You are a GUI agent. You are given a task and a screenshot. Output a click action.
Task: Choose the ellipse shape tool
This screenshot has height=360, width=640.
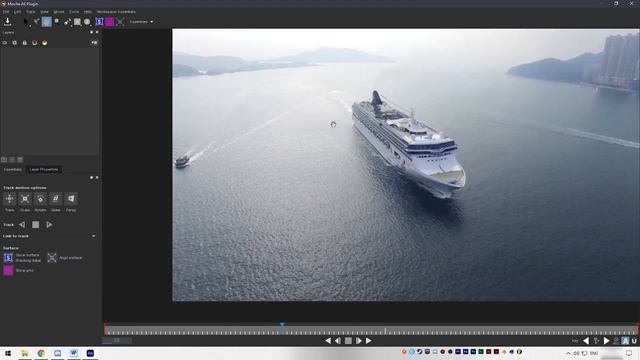click(x=87, y=22)
